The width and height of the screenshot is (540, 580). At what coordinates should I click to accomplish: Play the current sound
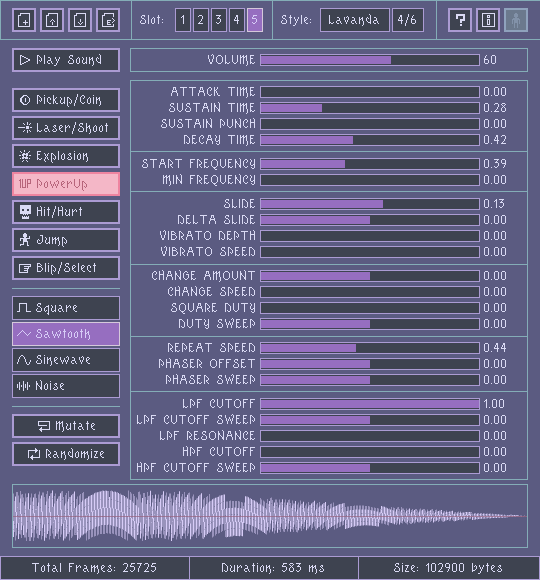coord(66,60)
